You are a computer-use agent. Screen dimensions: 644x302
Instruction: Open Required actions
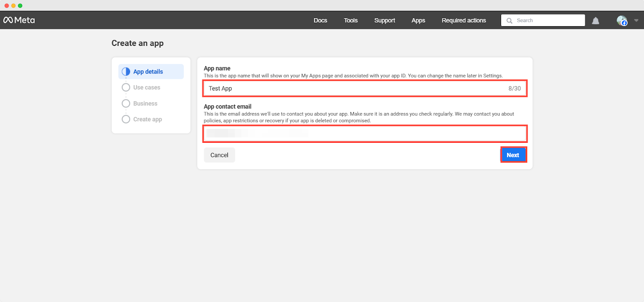tap(464, 21)
